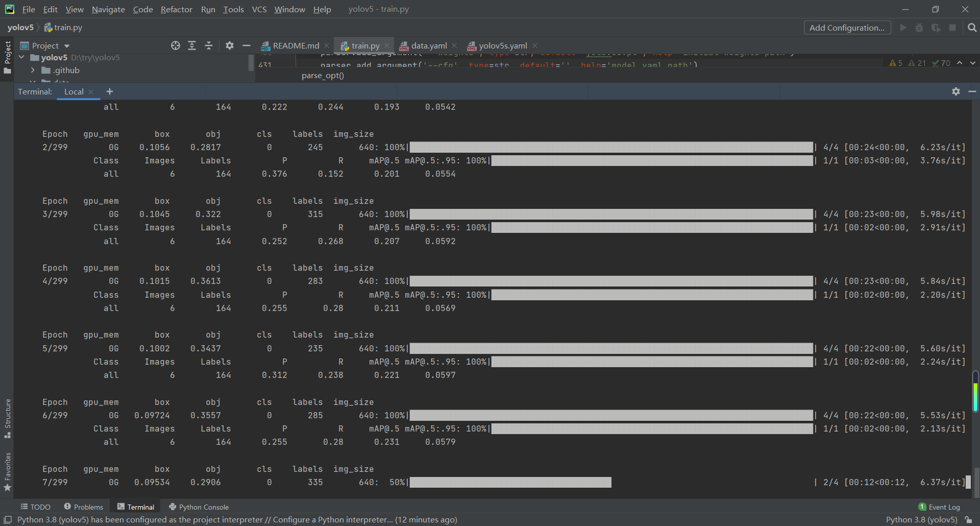980x526 pixels.
Task: Toggle tool window bars icon in status bar
Action: (x=8, y=519)
